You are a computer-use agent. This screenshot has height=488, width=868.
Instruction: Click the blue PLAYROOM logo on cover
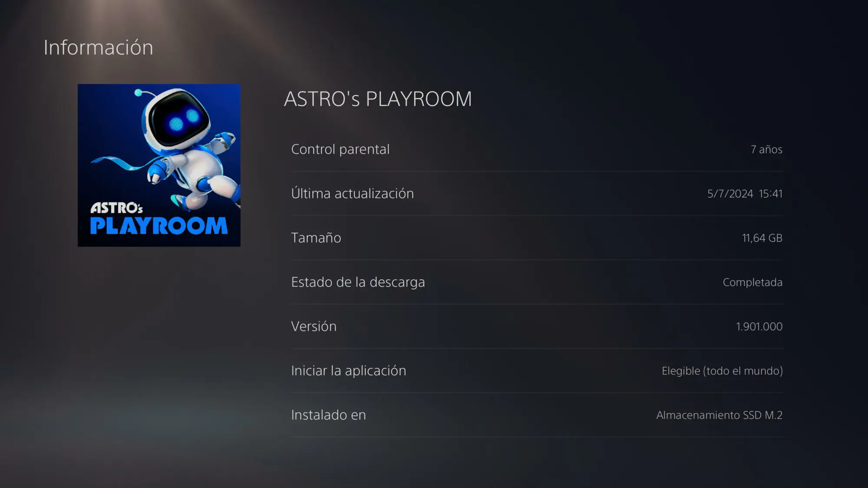(x=159, y=226)
